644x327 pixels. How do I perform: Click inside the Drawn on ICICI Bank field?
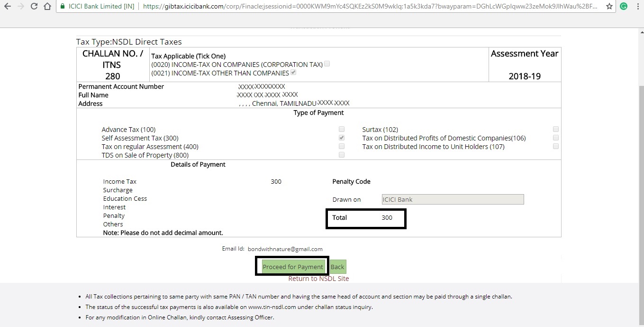[x=453, y=199]
